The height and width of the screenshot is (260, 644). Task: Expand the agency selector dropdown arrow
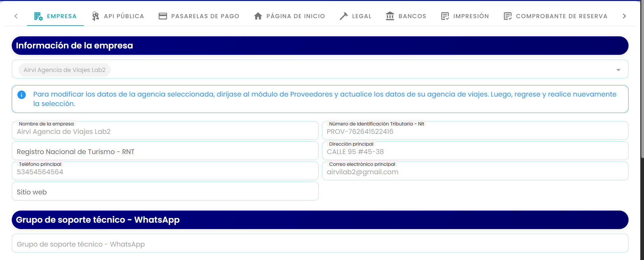click(618, 70)
